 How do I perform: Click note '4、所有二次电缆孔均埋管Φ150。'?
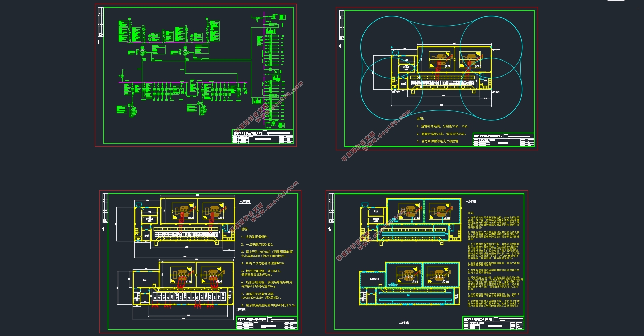click(x=263, y=263)
